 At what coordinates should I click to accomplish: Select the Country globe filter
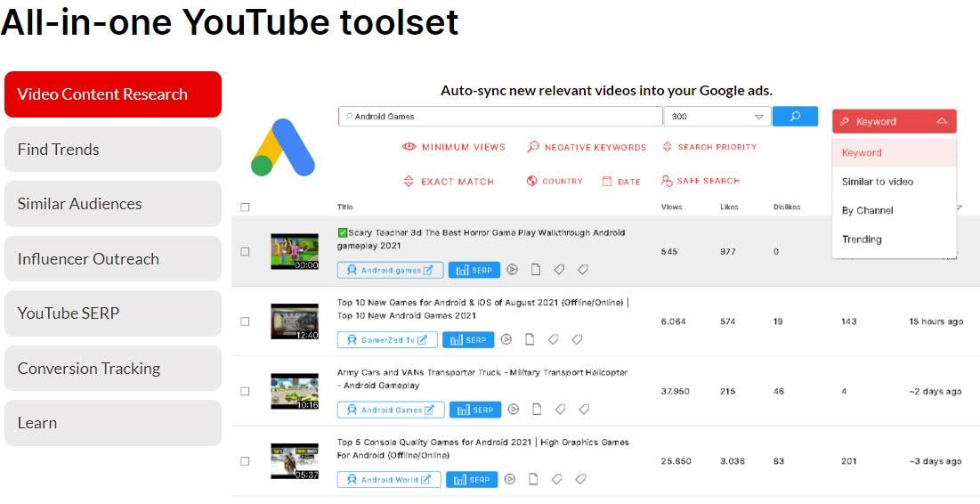tap(532, 181)
